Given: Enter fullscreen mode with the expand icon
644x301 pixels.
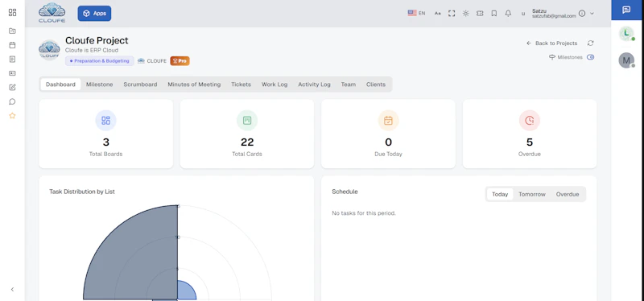Looking at the screenshot, I should [x=452, y=13].
